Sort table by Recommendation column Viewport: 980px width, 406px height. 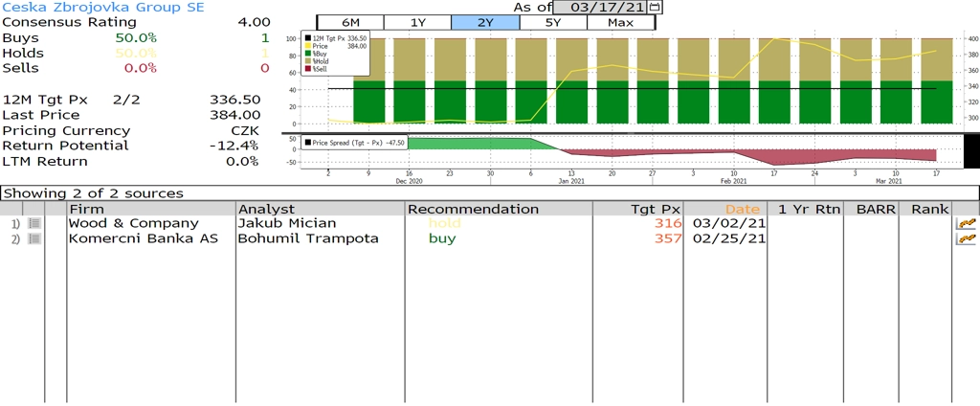(x=500, y=209)
